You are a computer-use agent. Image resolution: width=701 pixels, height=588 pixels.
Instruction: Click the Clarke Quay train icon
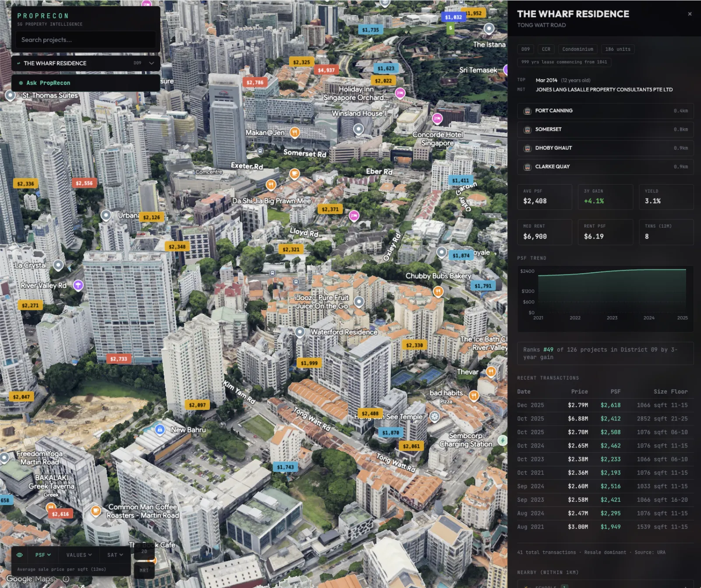(x=528, y=167)
